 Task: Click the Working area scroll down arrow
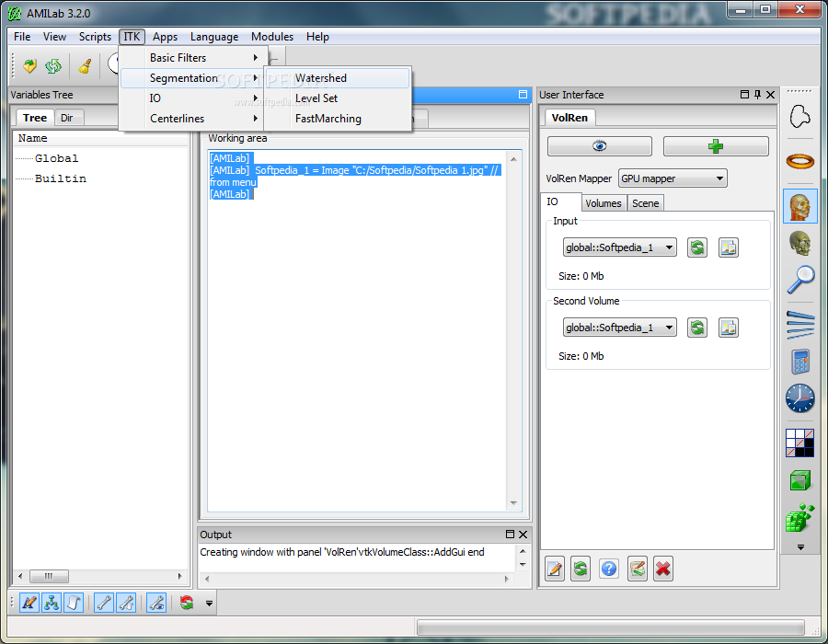click(x=513, y=503)
